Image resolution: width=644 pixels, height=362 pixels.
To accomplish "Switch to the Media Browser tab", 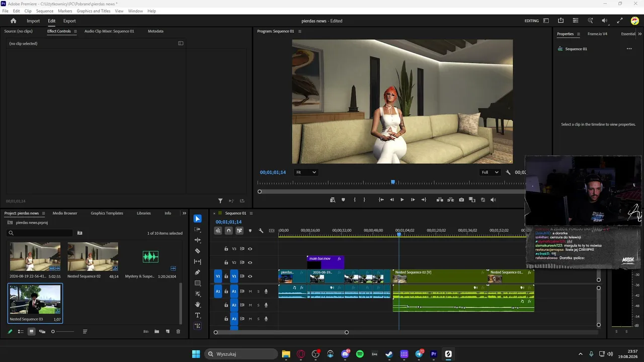I will tap(65, 213).
